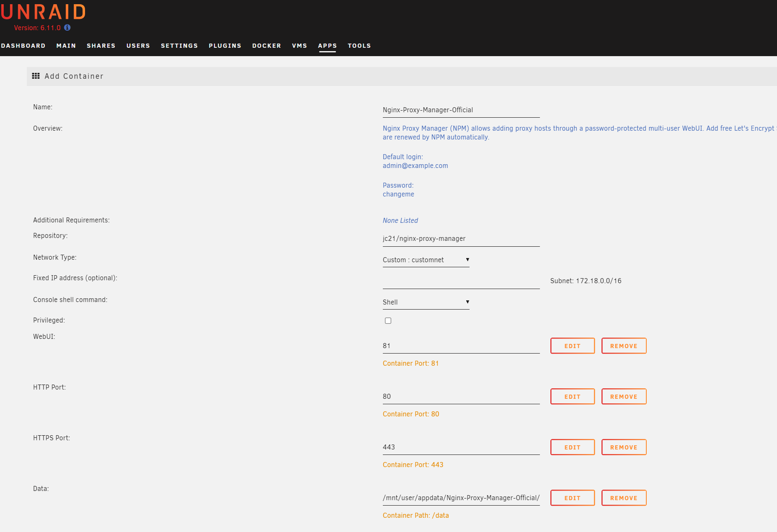Click the HTTP port field showing 80

pos(461,397)
